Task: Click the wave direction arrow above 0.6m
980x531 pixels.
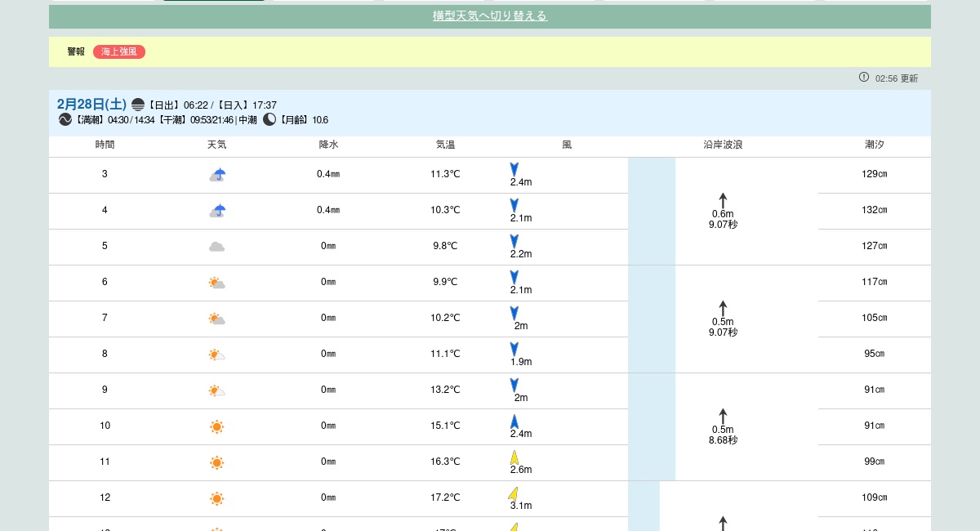Action: pyautogui.click(x=723, y=200)
